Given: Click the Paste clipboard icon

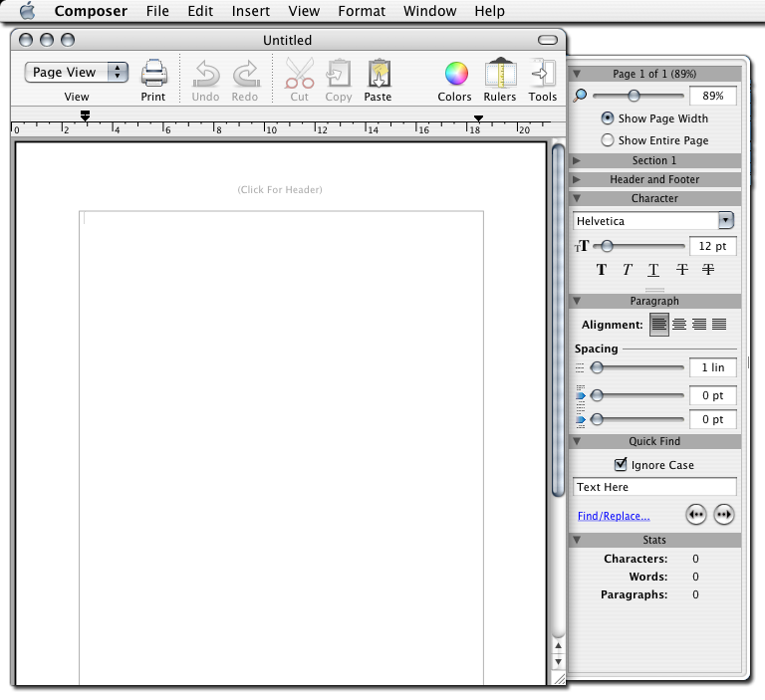Looking at the screenshot, I should [379, 74].
